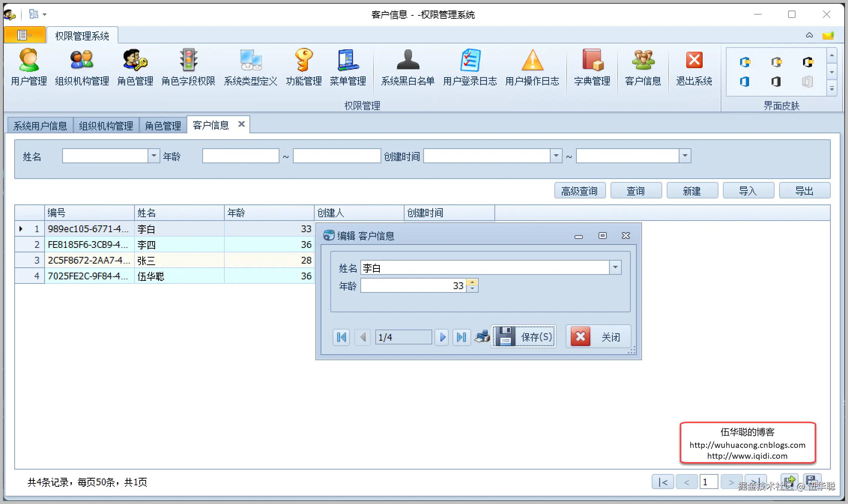This screenshot has width=848, height=504.
Task: Switch to the 组织机构管理 document tab
Action: tap(106, 125)
